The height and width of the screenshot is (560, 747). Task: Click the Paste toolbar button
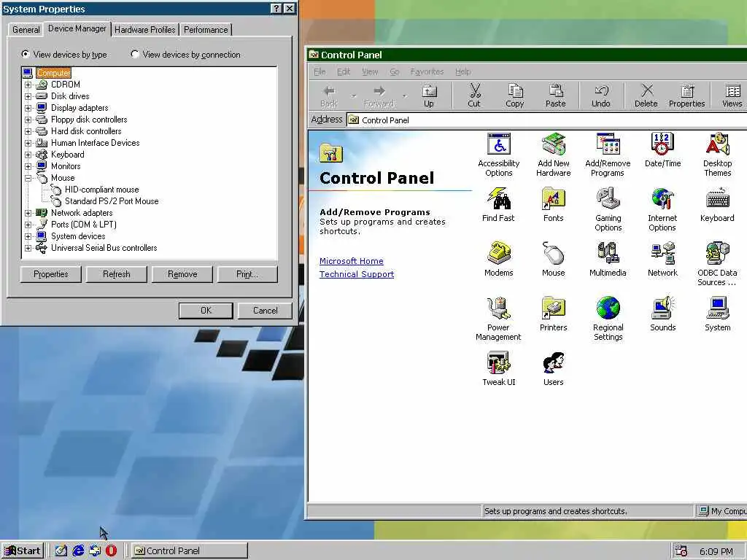point(555,96)
